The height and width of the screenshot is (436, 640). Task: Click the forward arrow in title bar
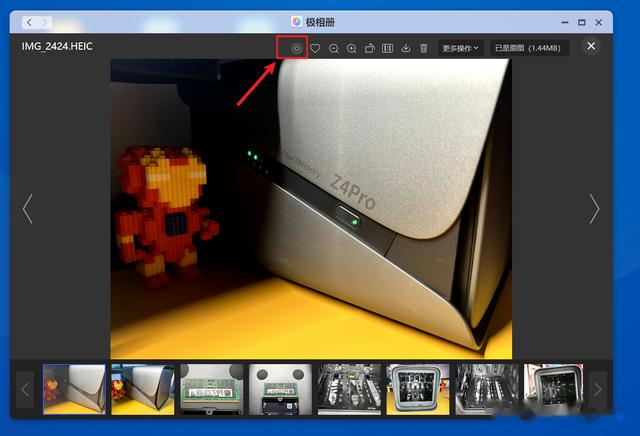[x=44, y=22]
